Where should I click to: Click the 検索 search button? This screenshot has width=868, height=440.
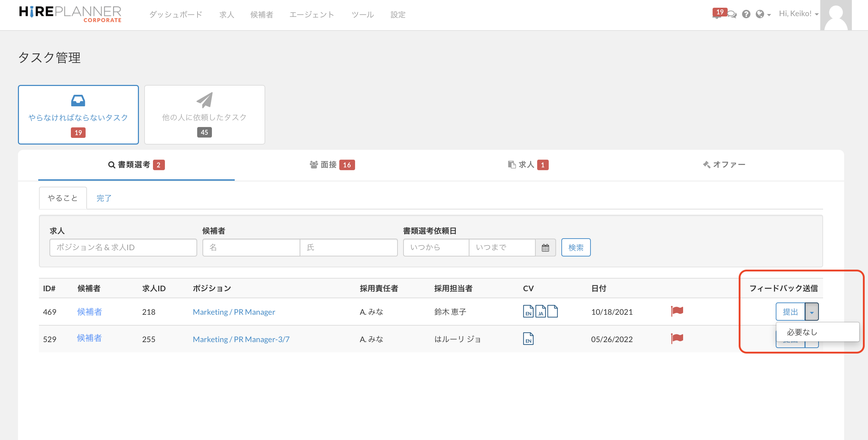576,248
